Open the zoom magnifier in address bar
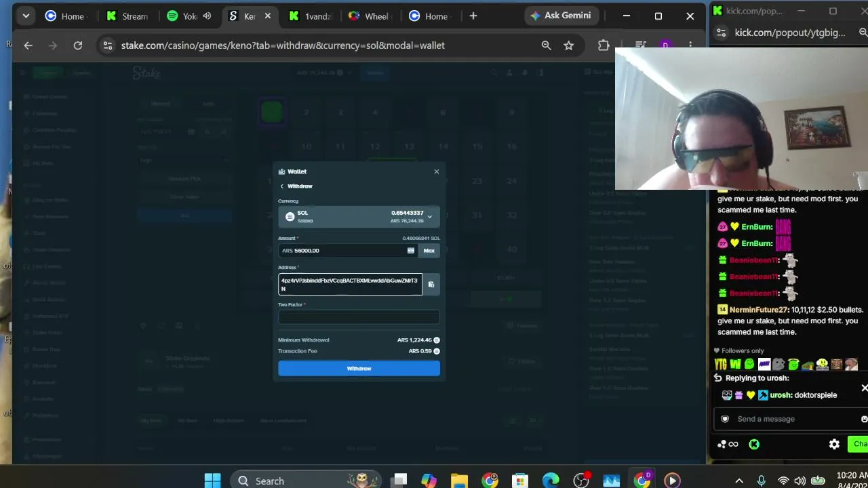The height and width of the screenshot is (488, 868). tap(546, 45)
